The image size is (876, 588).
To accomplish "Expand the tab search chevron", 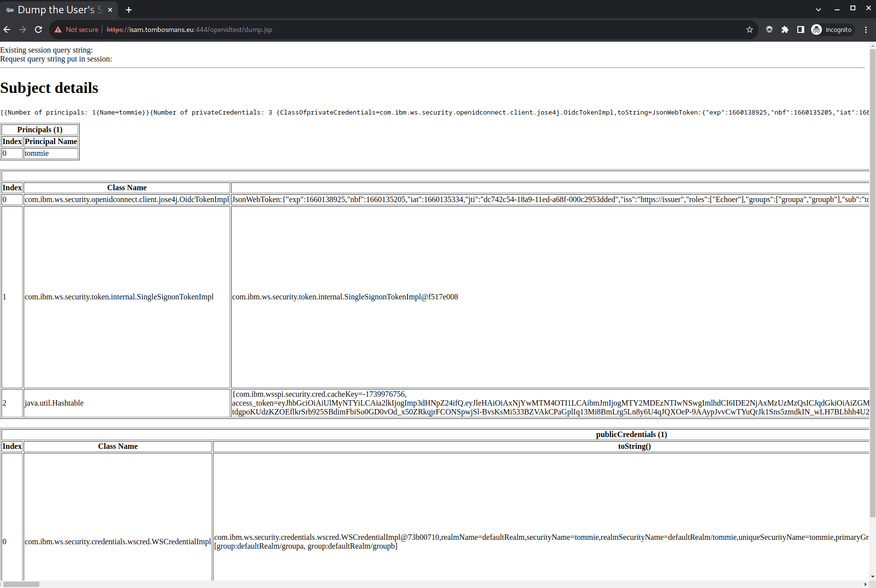I will pyautogui.click(x=818, y=9).
